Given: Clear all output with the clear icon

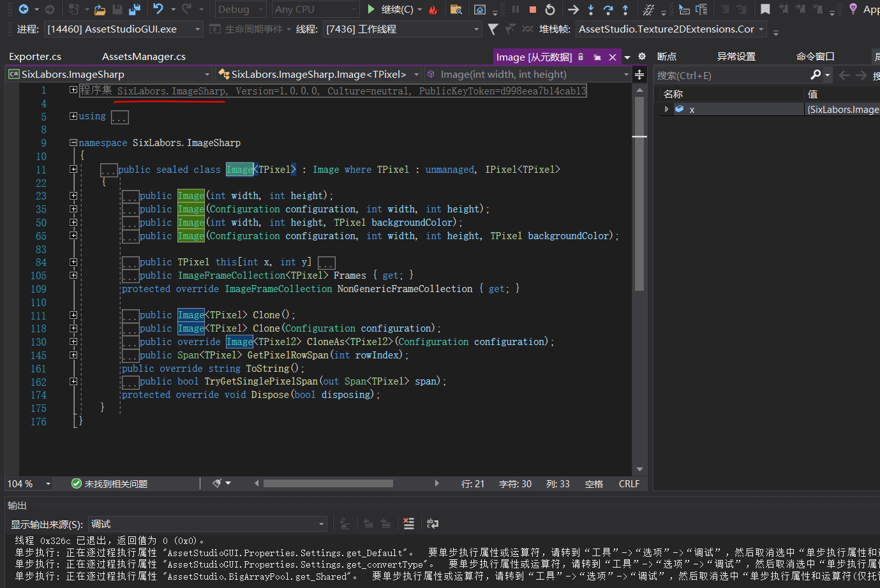Looking at the screenshot, I should 409,524.
